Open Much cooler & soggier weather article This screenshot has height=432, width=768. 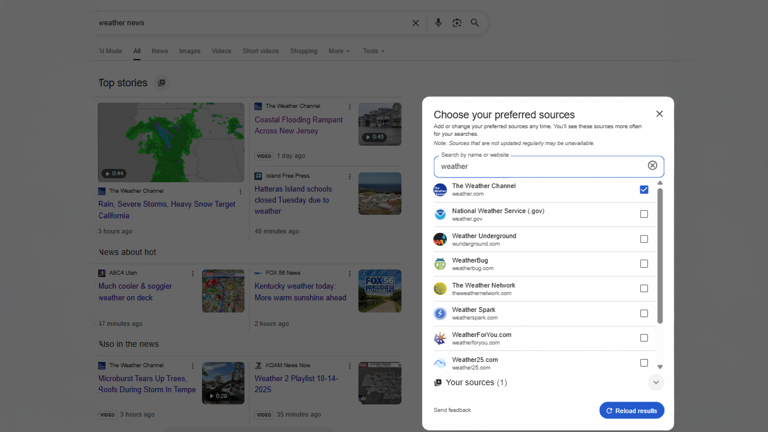(135, 292)
